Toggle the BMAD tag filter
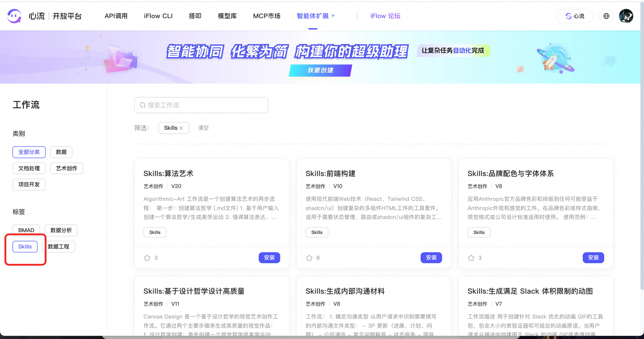Image resolution: width=644 pixels, height=339 pixels. click(26, 230)
